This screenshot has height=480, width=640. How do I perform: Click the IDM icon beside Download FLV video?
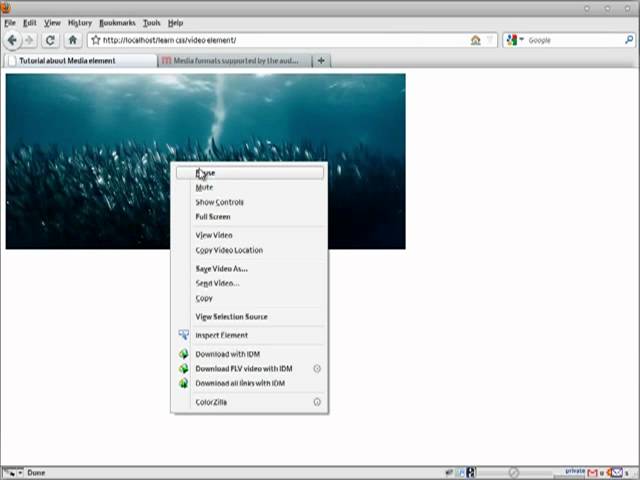point(184,369)
